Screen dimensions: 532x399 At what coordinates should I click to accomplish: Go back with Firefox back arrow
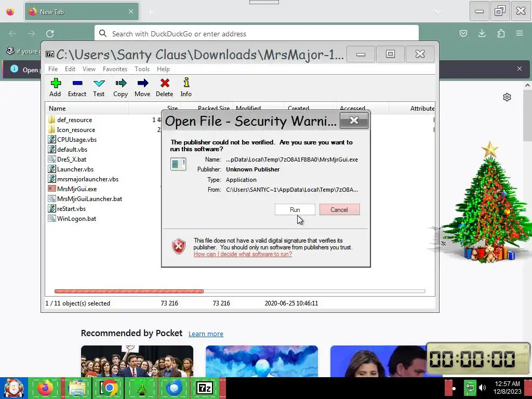click(x=12, y=34)
